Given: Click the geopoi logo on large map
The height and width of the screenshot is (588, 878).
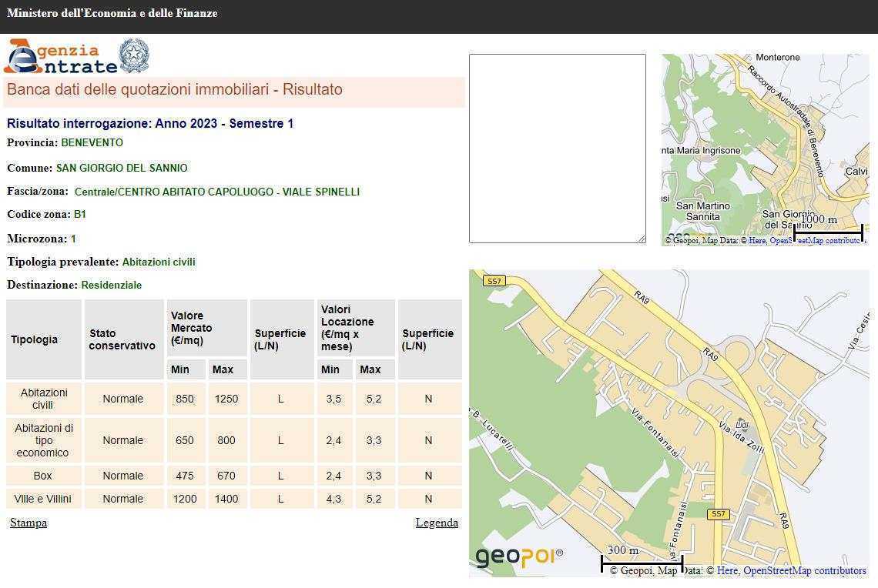Looking at the screenshot, I should (518, 556).
